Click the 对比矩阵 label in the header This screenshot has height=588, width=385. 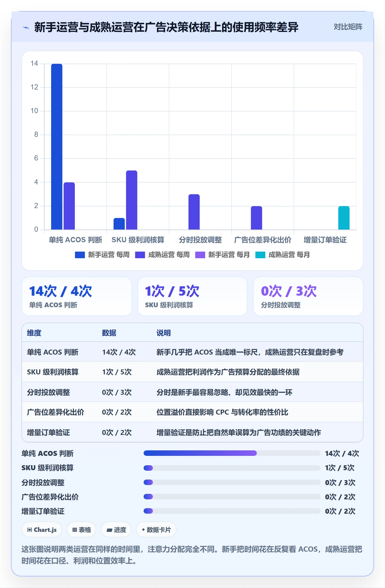(x=348, y=27)
